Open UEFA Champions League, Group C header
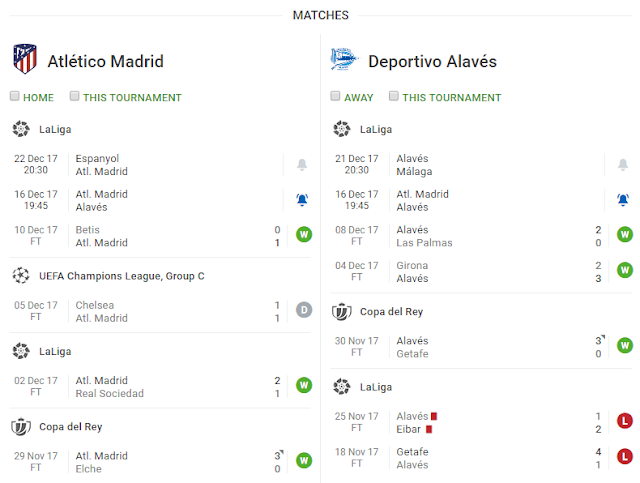The width and height of the screenshot is (640, 483). 121,276
